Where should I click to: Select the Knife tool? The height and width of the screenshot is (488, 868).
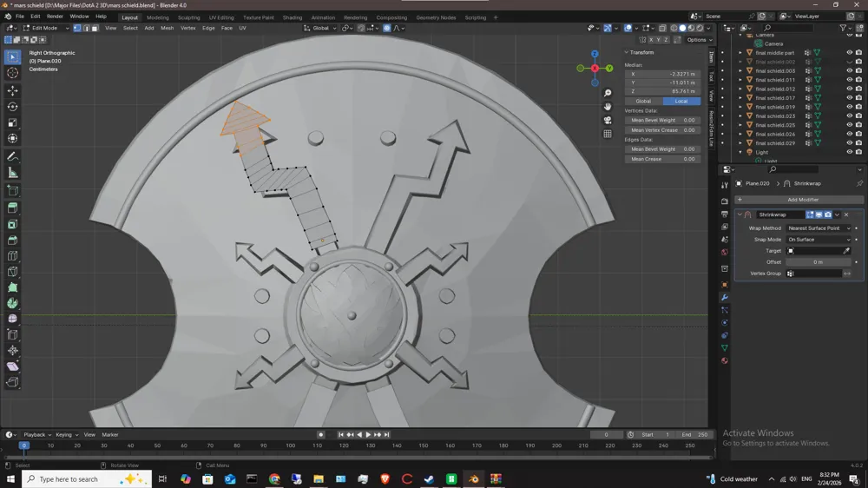(13, 272)
